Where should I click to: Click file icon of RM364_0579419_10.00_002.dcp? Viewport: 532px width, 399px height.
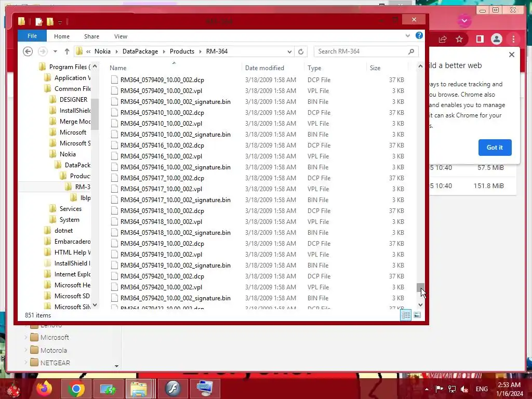[x=115, y=244]
